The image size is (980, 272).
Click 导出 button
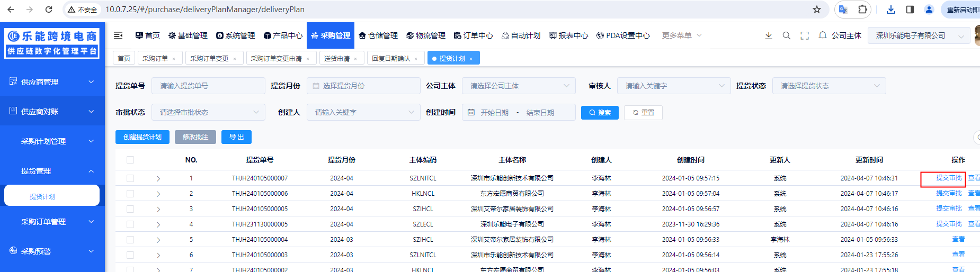(236, 137)
